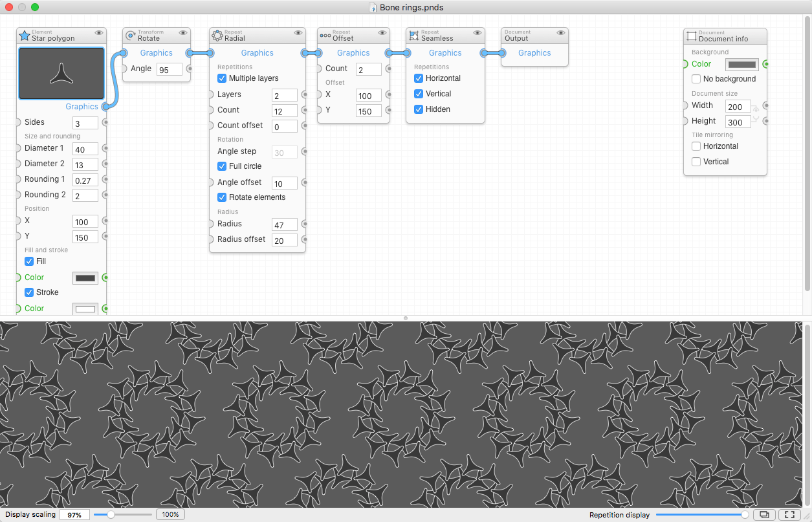Uncheck Full circle checkbox
Viewport: 812px width, 522px height.
click(x=222, y=166)
